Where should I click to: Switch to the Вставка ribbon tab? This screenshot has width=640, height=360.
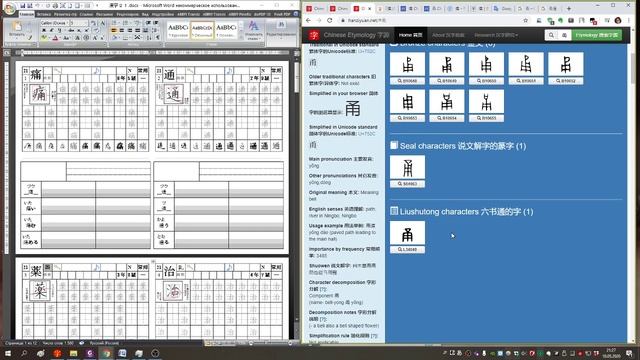pos(44,14)
